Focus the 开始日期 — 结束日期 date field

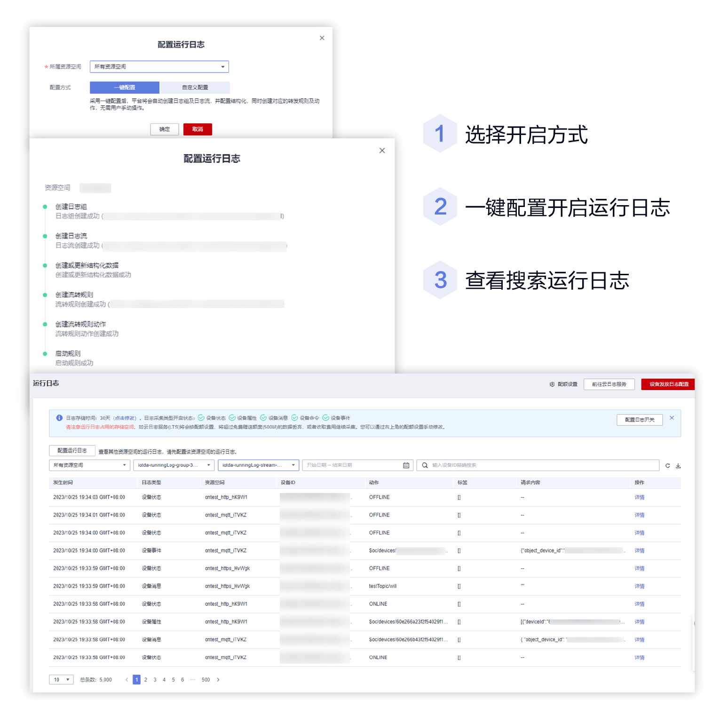(x=357, y=465)
